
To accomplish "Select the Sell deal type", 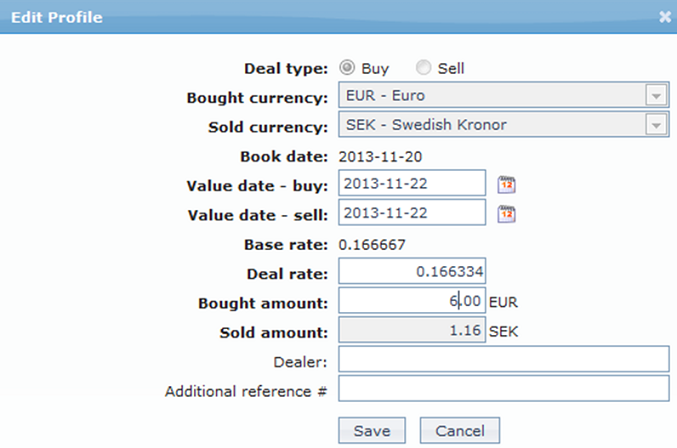I will point(423,68).
